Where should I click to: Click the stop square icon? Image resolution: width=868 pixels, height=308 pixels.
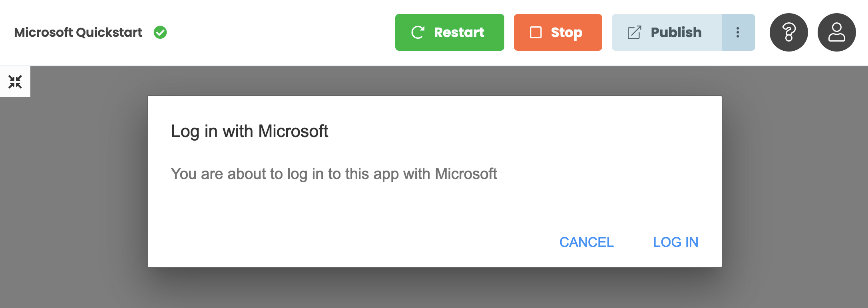(535, 32)
